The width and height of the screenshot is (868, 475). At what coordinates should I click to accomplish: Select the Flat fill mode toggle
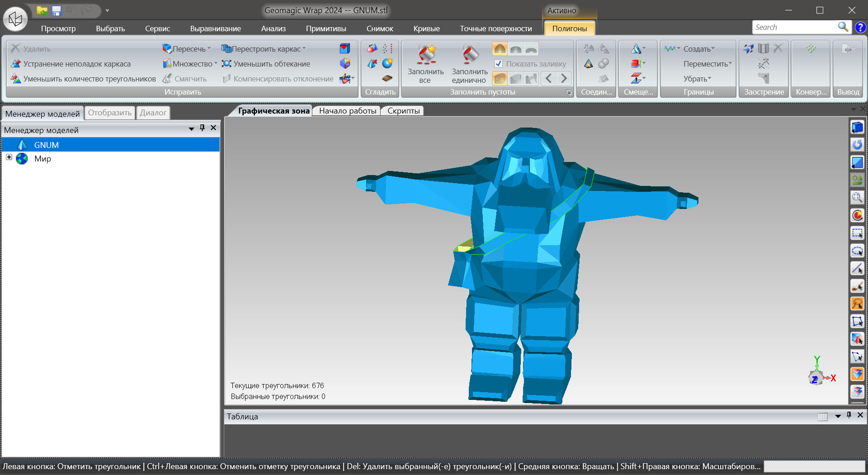[531, 48]
